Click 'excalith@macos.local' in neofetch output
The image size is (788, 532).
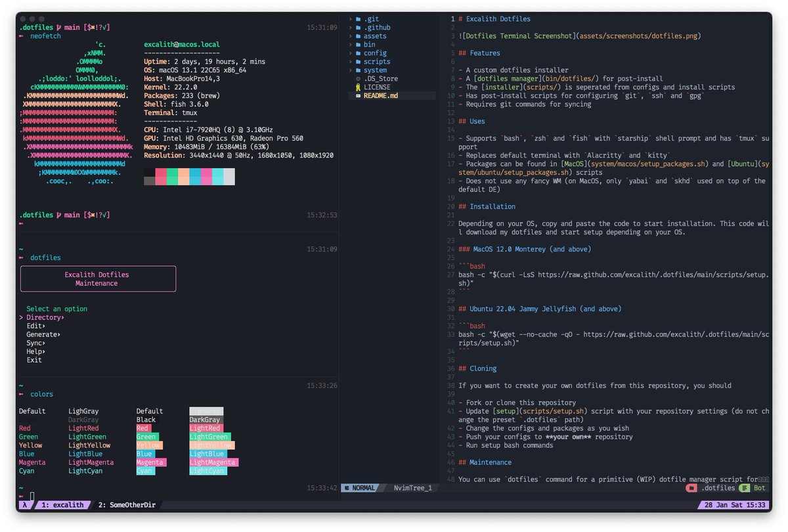pos(182,45)
